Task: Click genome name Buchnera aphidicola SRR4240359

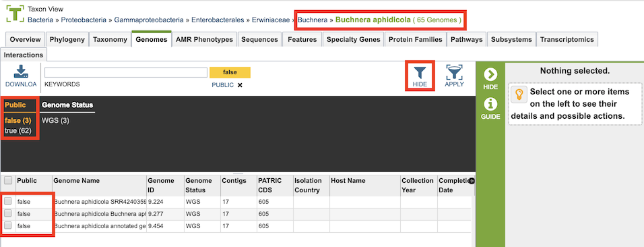Action: (100, 202)
